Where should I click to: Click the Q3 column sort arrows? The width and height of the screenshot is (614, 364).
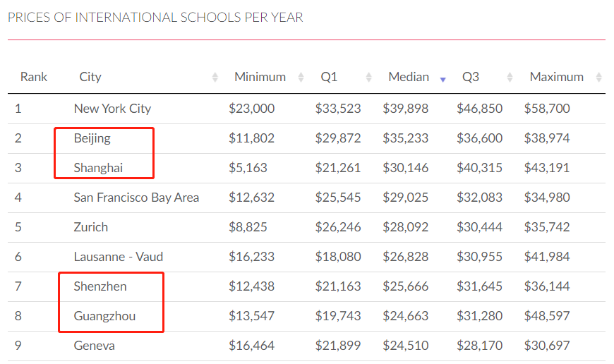pos(510,77)
